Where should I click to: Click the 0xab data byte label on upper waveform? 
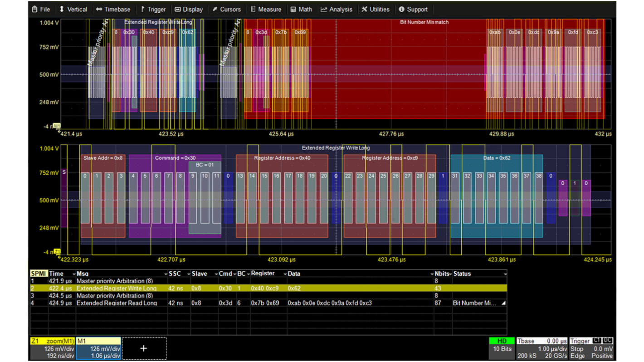495,32
